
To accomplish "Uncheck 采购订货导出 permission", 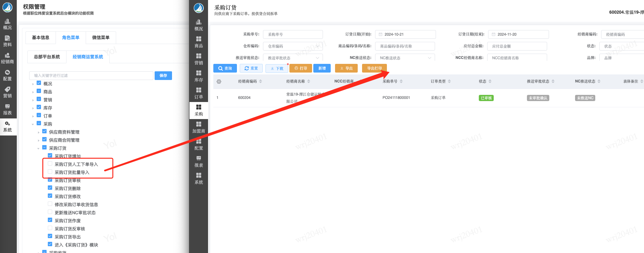I will pos(50,236).
